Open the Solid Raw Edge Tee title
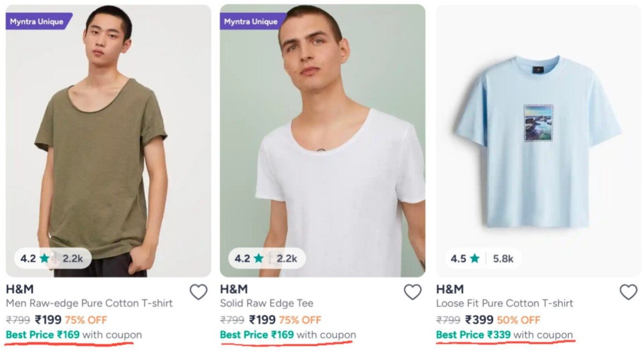 [x=267, y=303]
